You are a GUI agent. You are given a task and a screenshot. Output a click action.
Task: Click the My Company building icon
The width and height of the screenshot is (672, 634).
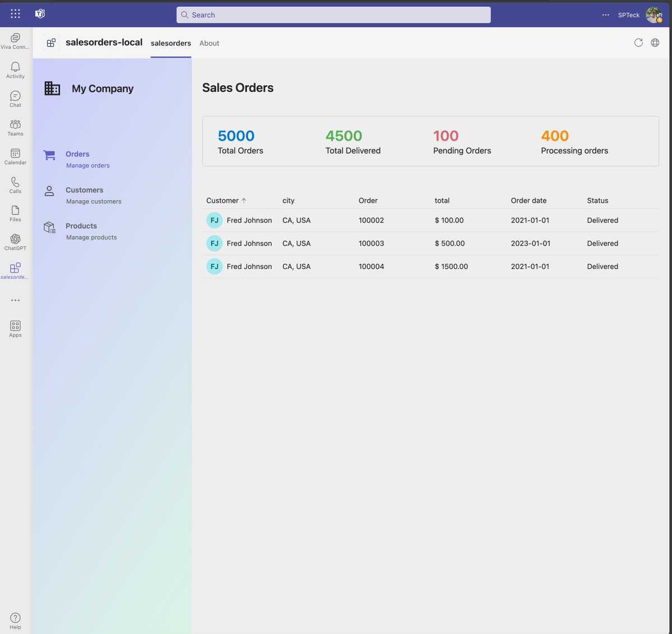coord(52,88)
